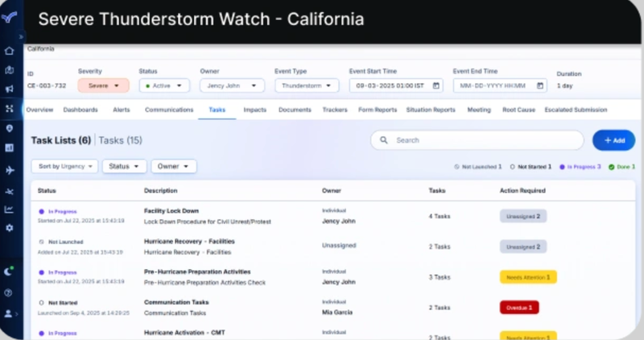Filter by Not Started 1 status
The image size is (644, 340).
click(x=530, y=167)
